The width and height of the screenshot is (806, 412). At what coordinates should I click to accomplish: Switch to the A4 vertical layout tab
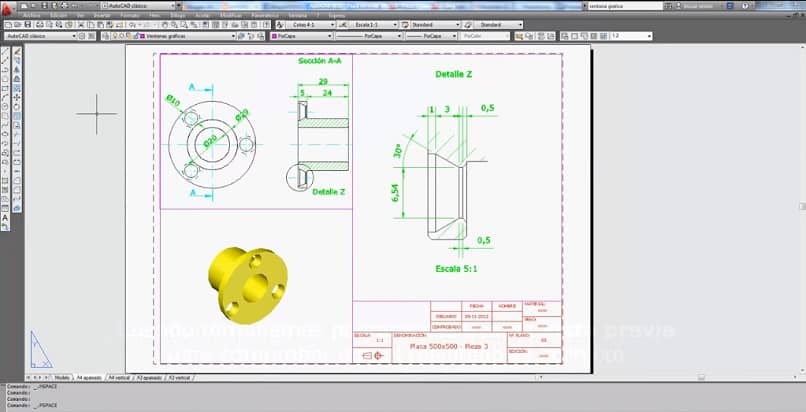tap(119, 378)
